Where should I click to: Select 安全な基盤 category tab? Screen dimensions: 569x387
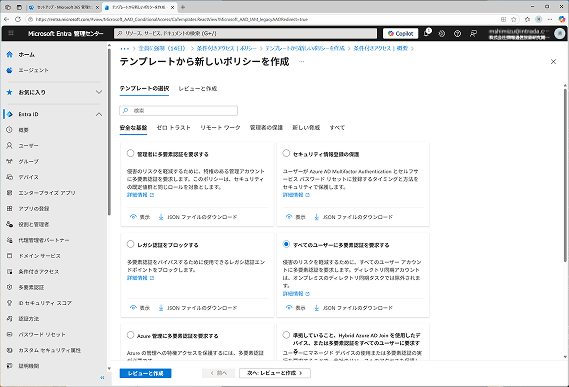(x=133, y=128)
